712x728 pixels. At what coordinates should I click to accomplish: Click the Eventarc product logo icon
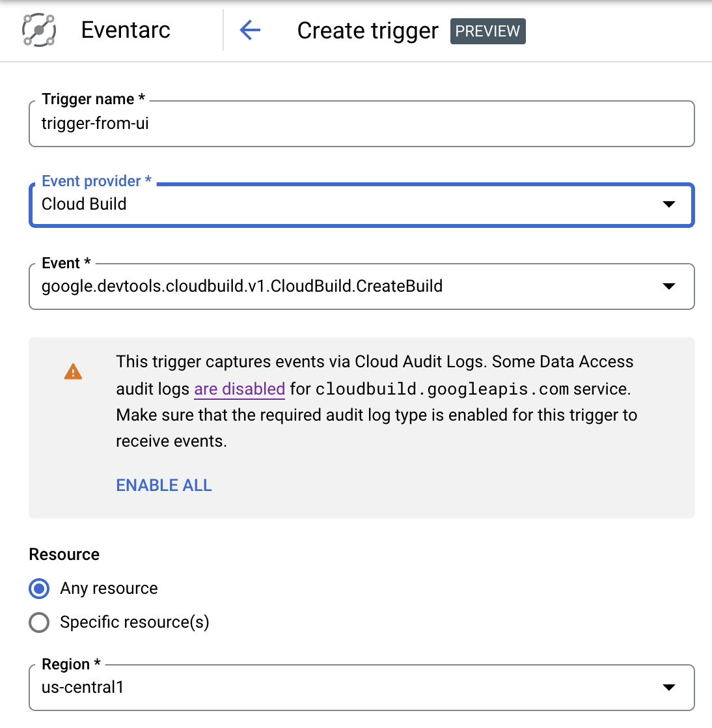39,31
